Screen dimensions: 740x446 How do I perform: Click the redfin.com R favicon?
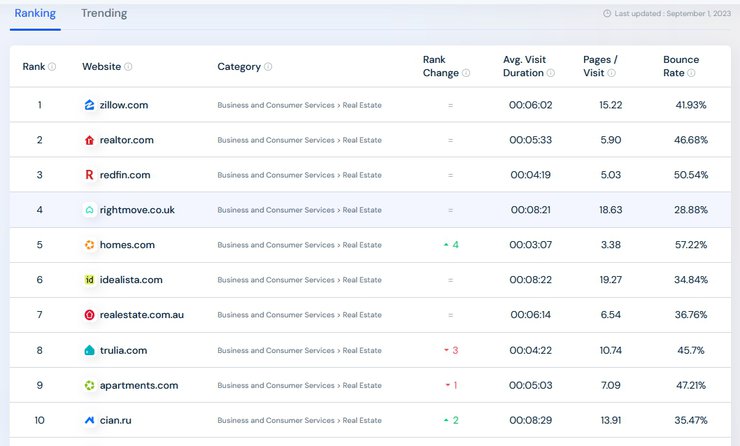point(89,175)
